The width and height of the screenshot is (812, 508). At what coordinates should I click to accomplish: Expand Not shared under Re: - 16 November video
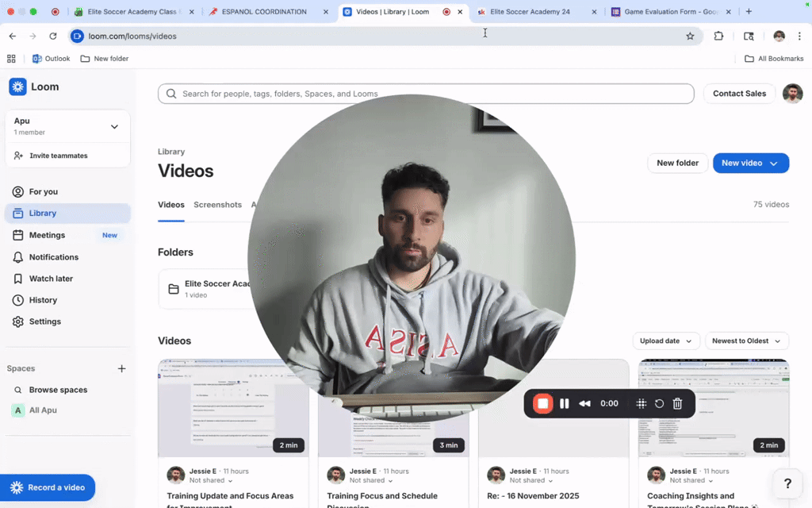tap(530, 480)
